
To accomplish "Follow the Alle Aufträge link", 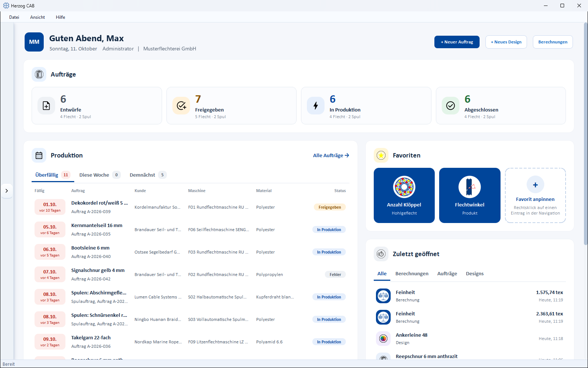I will [x=331, y=155].
